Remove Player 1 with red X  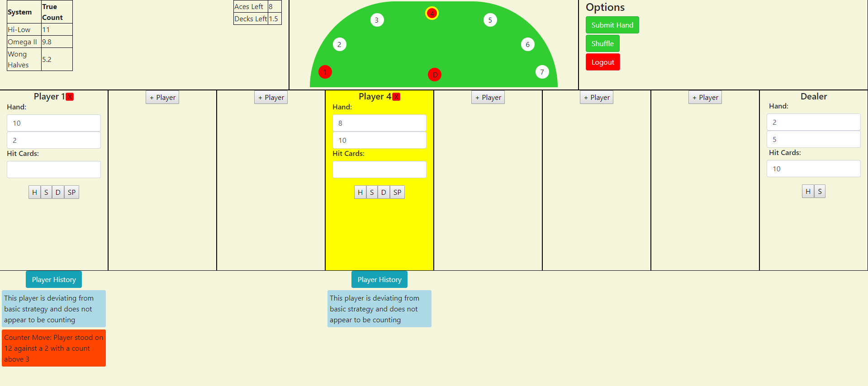(70, 97)
